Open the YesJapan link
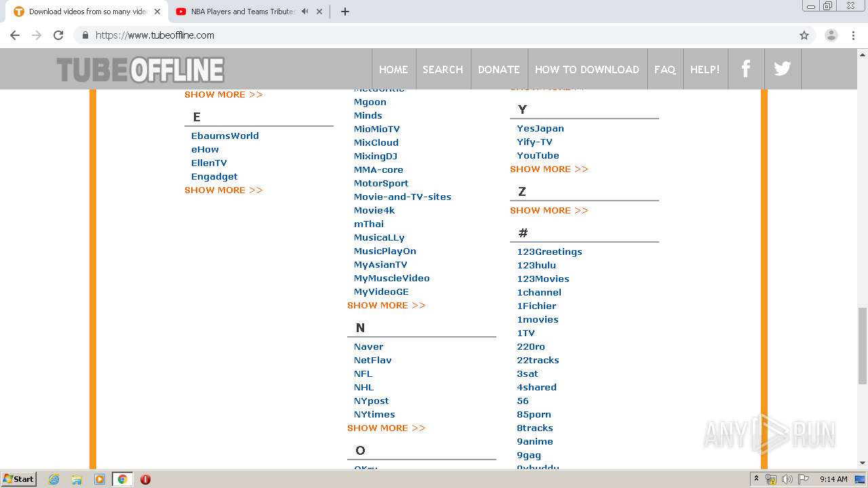 pyautogui.click(x=540, y=128)
